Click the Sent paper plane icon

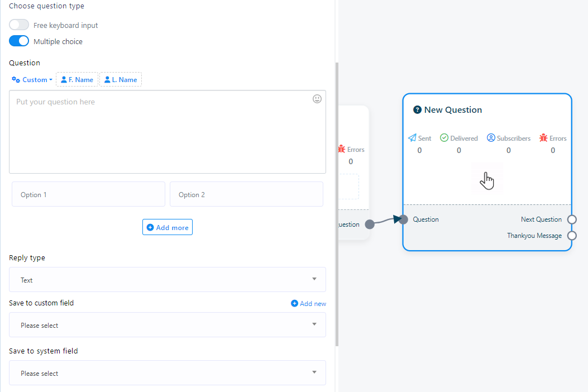tap(412, 138)
